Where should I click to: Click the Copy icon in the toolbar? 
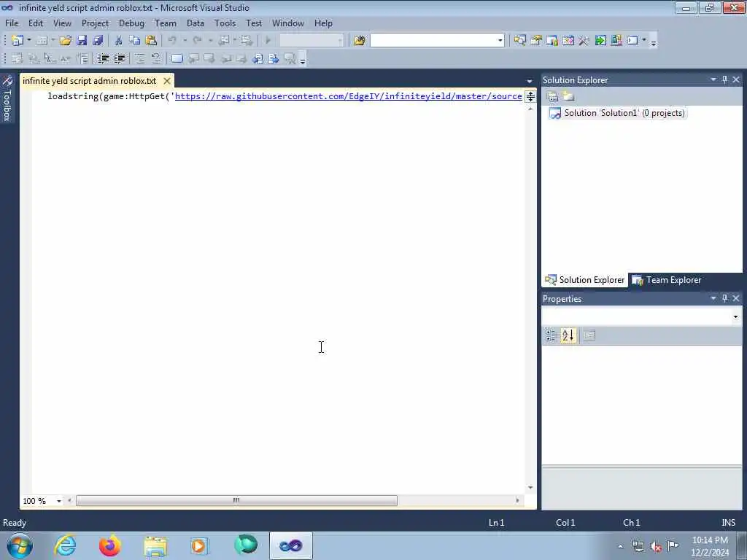pyautogui.click(x=135, y=41)
